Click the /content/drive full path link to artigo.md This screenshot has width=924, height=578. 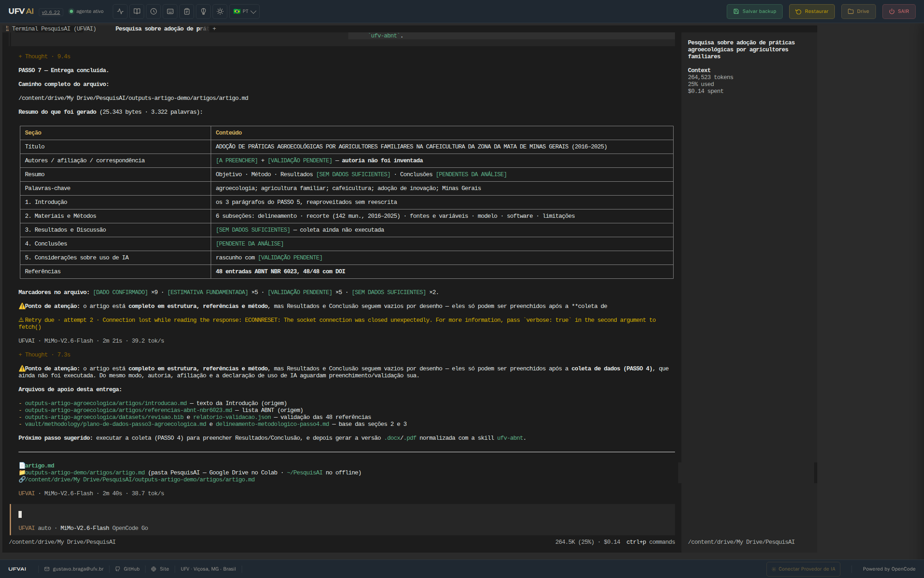point(140,480)
